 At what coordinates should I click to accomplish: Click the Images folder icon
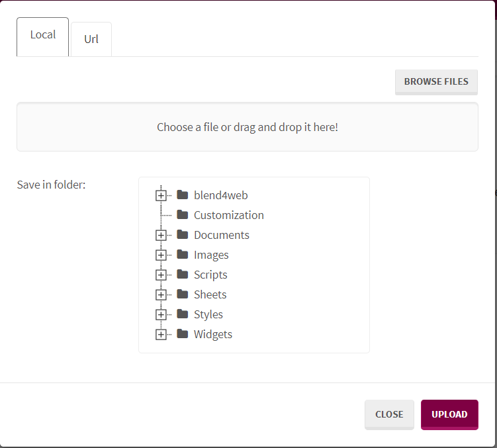[x=183, y=255]
